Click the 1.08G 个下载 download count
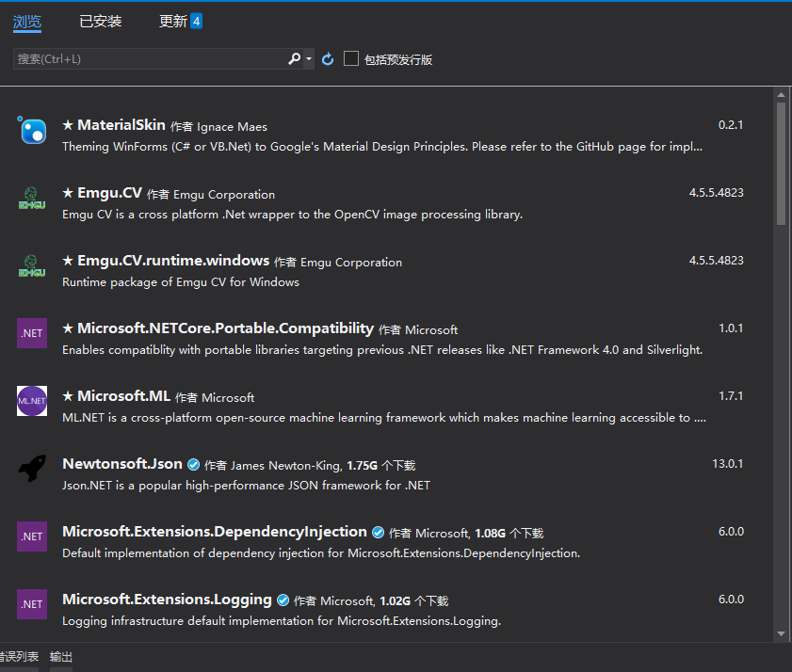The width and height of the screenshot is (792, 672). pyautogui.click(x=509, y=533)
